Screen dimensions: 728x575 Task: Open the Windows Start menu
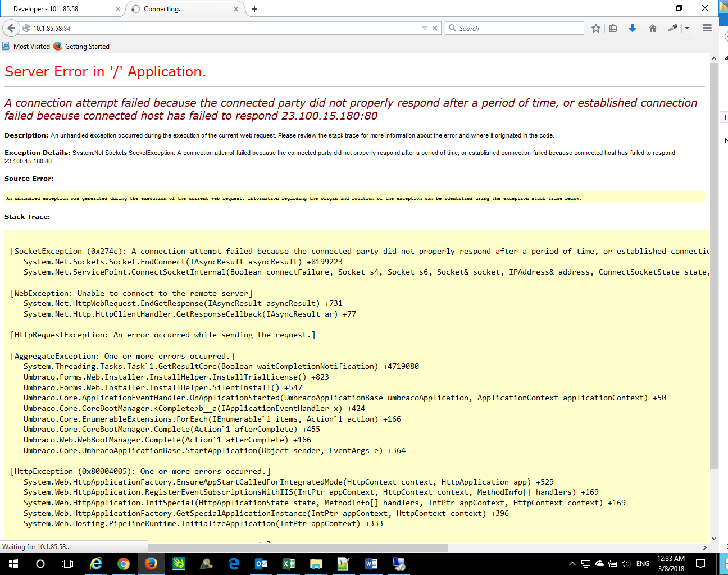tap(13, 564)
